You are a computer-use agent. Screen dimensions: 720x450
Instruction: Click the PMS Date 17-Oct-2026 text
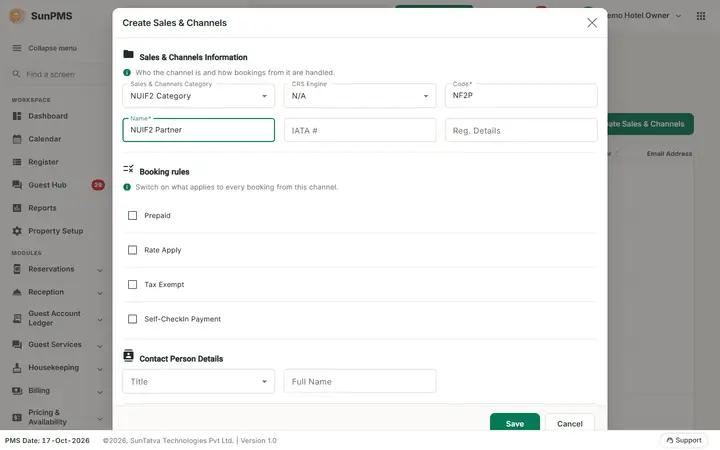tap(47, 440)
